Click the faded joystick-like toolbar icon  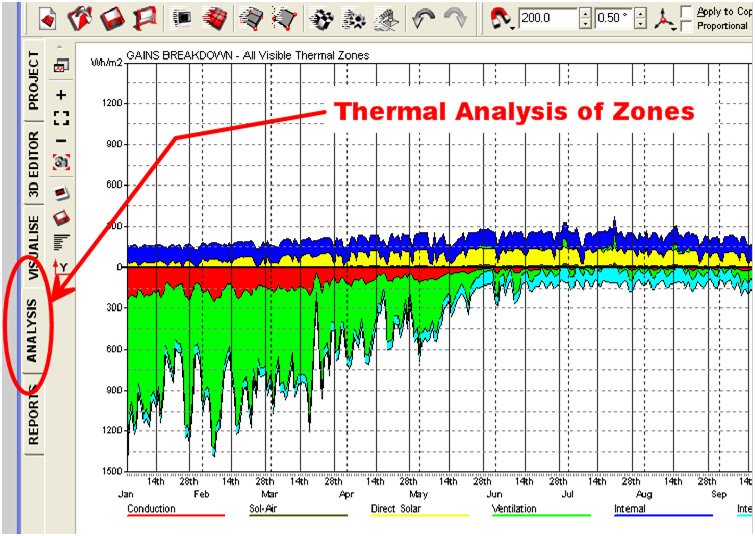click(385, 19)
